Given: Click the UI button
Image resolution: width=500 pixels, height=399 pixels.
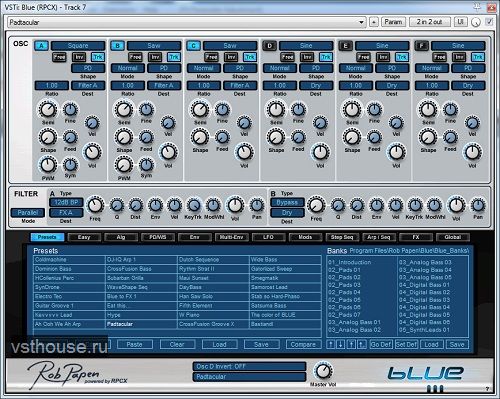Looking at the screenshot, I should [x=460, y=22].
